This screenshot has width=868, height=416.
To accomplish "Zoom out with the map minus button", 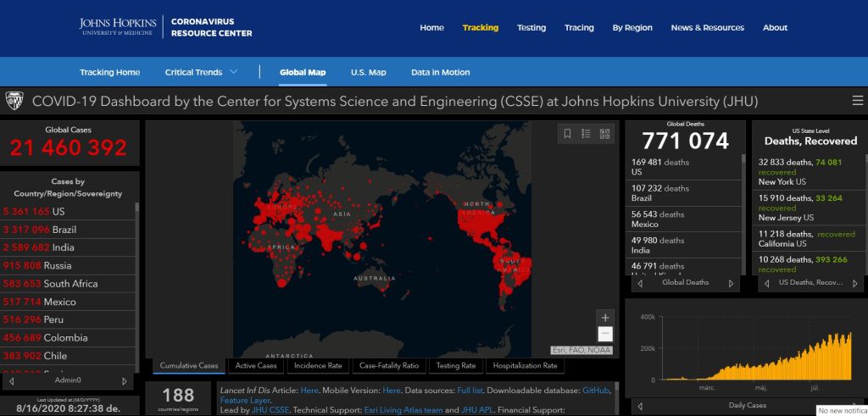I will click(x=605, y=334).
